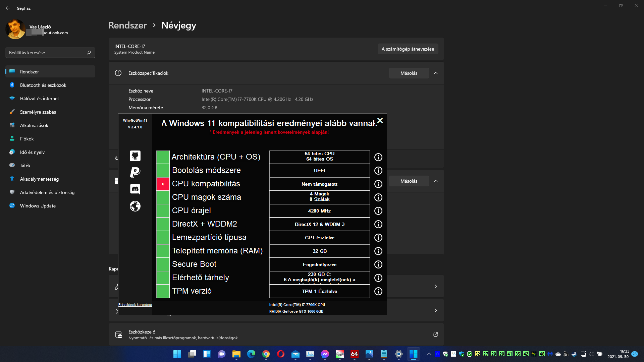Open Widgets on the taskbar
Viewport: 644px width, 362px height.
click(207, 354)
